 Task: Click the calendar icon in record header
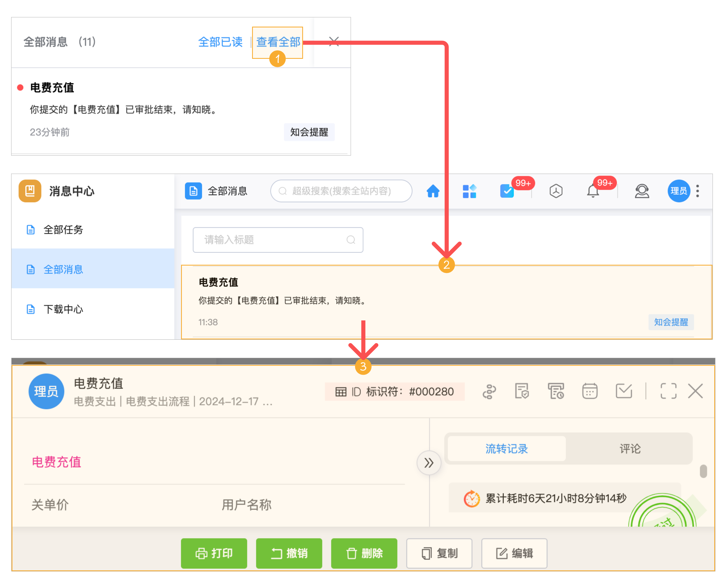pos(590,391)
